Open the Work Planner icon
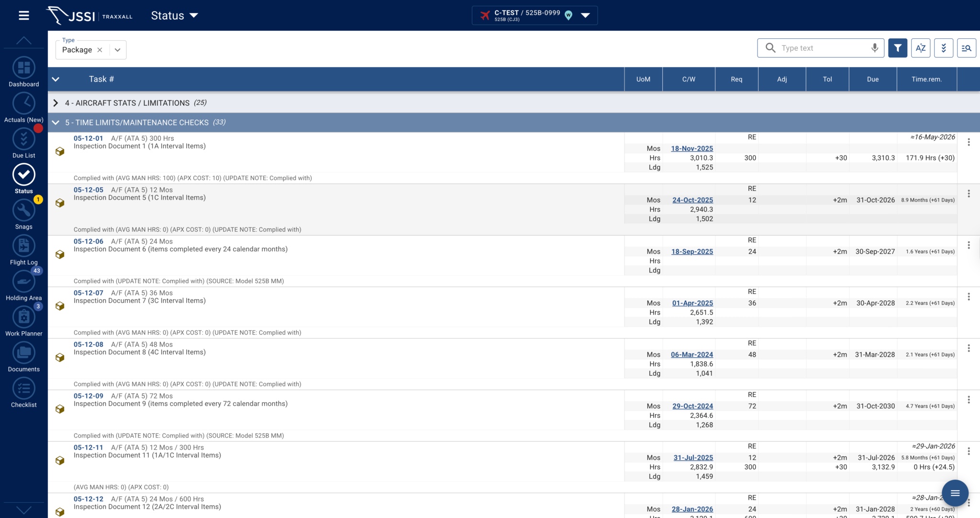This screenshot has width=980, height=518. (23, 317)
